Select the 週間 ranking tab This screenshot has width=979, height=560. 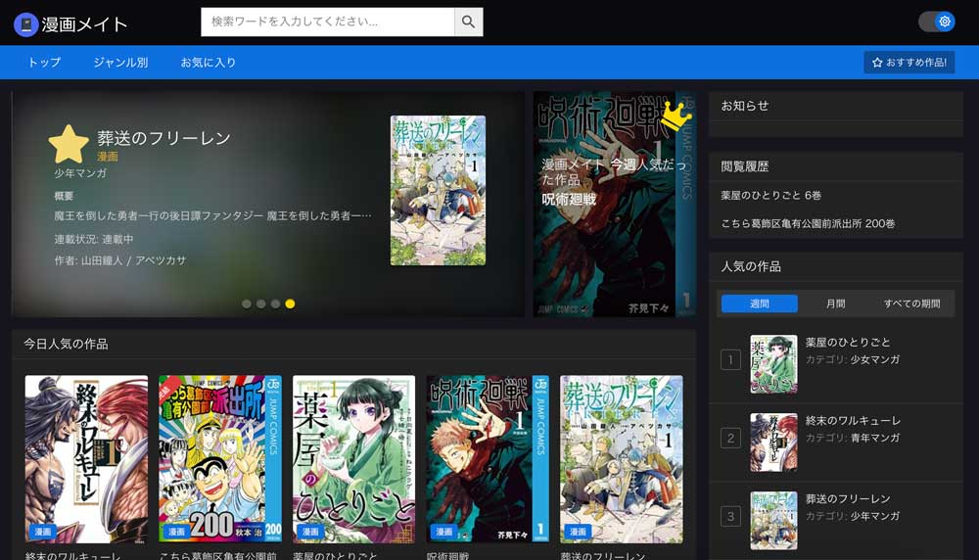pyautogui.click(x=760, y=303)
